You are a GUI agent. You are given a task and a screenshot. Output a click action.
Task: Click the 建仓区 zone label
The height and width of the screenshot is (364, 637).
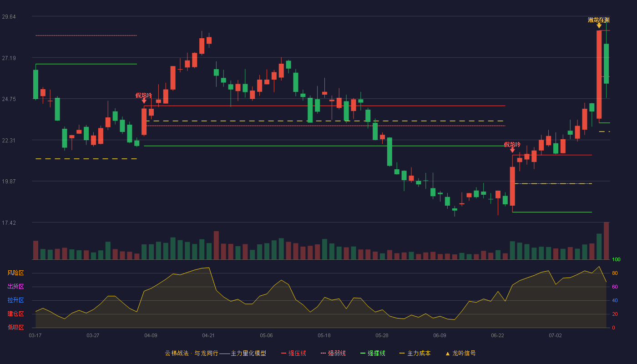[x=15, y=314]
